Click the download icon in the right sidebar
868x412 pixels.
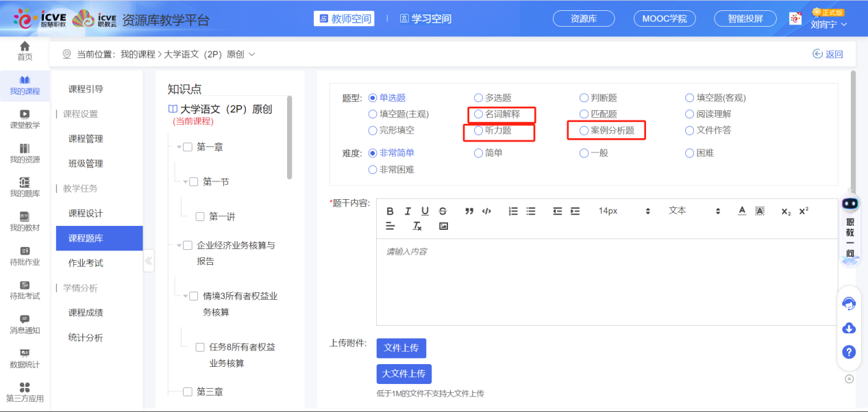tap(849, 329)
